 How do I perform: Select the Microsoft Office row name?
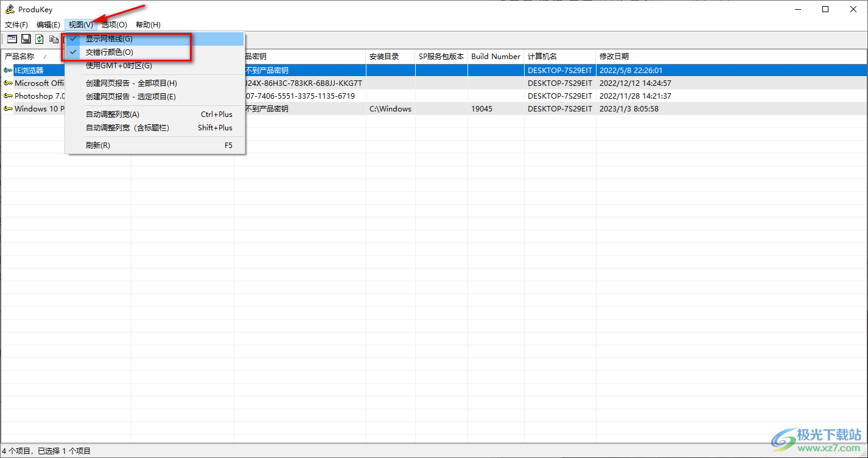(40, 83)
